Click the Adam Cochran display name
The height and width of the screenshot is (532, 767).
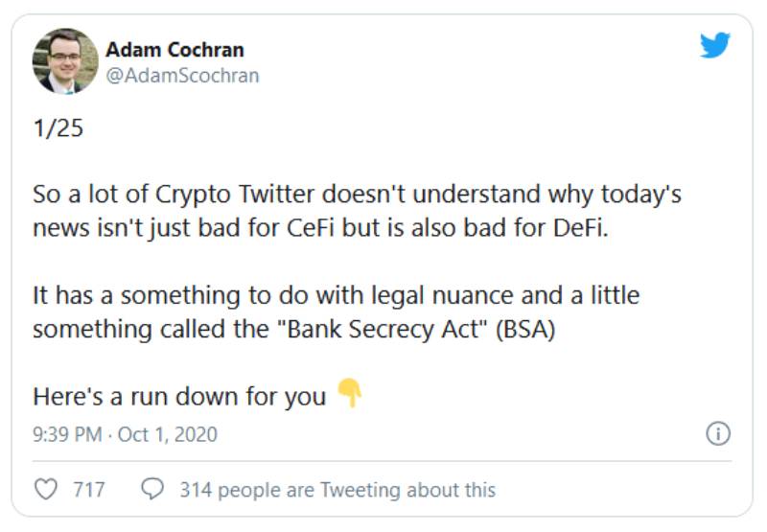pos(174,50)
